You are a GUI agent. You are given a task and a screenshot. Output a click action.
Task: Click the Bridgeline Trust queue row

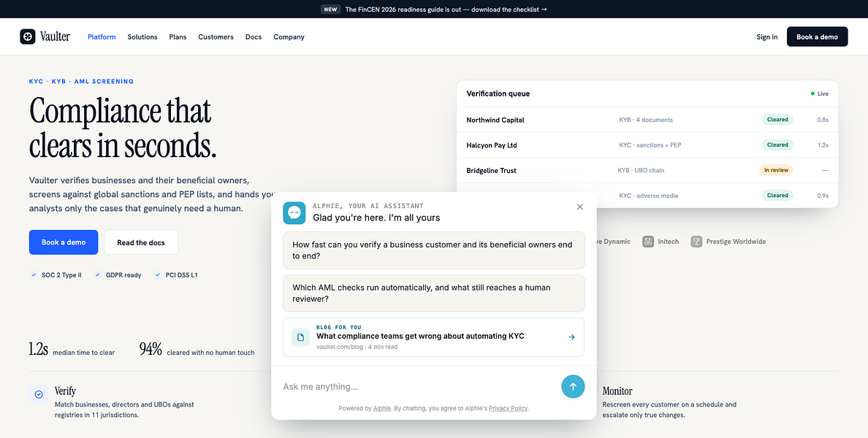[647, 170]
